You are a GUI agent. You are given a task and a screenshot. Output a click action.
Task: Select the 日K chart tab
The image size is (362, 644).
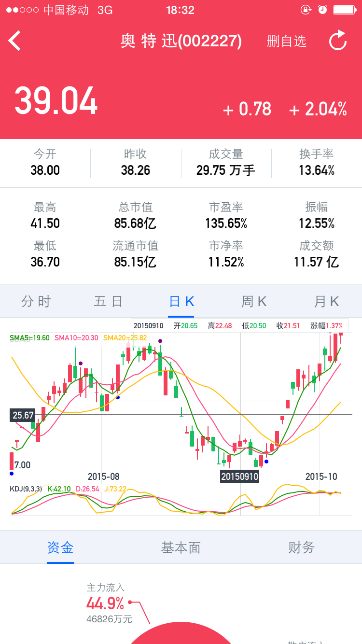tap(181, 302)
